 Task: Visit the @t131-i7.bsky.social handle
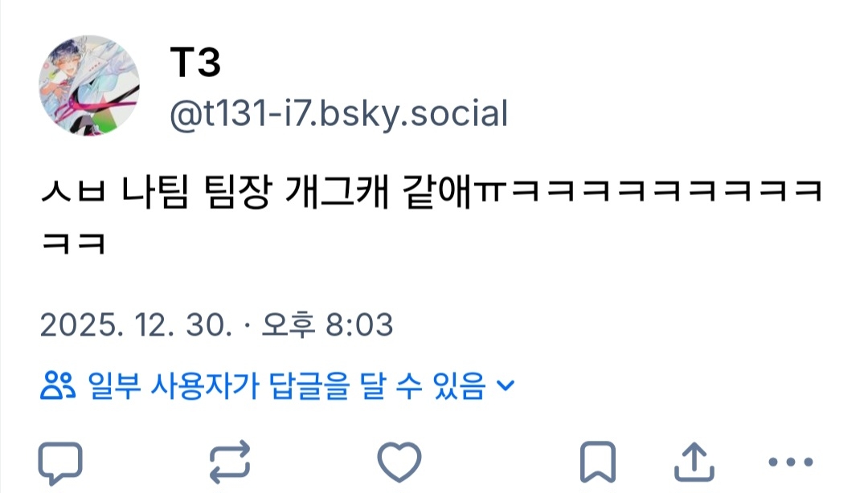tap(339, 114)
